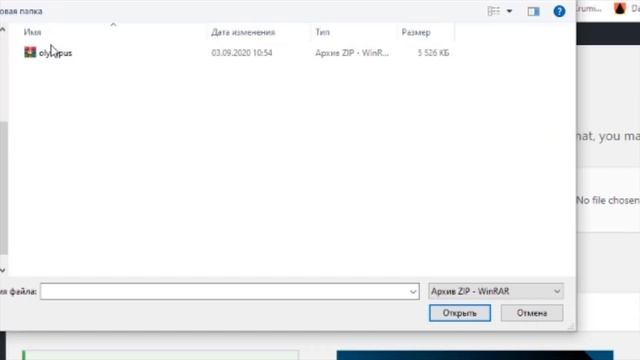The height and width of the screenshot is (360, 640).
Task: Sort files by the Тип column
Action: pyautogui.click(x=322, y=32)
